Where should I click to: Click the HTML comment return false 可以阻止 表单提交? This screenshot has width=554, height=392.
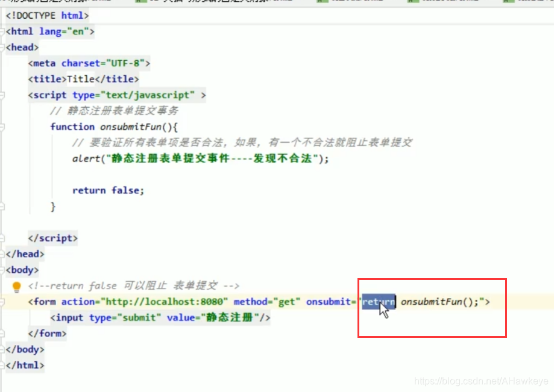click(134, 285)
